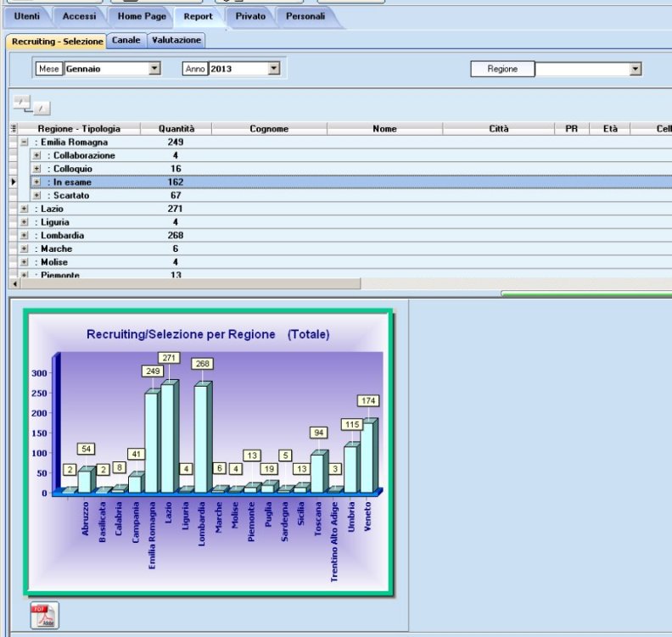
Task: Expand the Collaborazione row
Action: [36, 155]
